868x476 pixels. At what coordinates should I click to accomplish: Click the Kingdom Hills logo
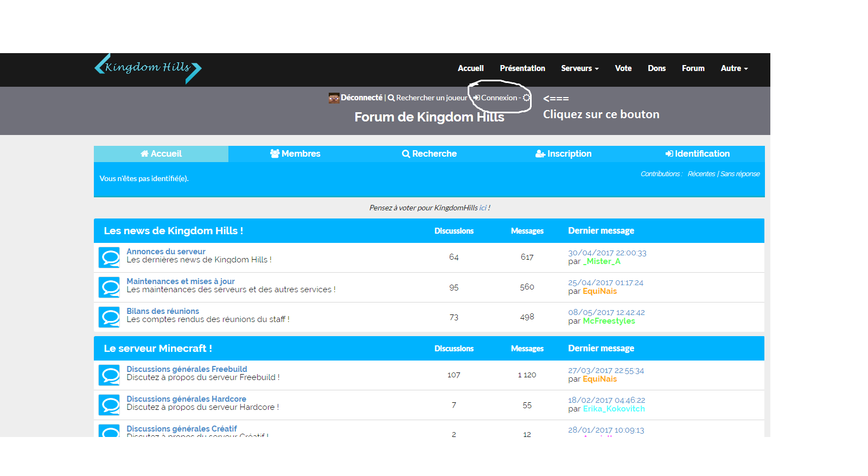148,68
